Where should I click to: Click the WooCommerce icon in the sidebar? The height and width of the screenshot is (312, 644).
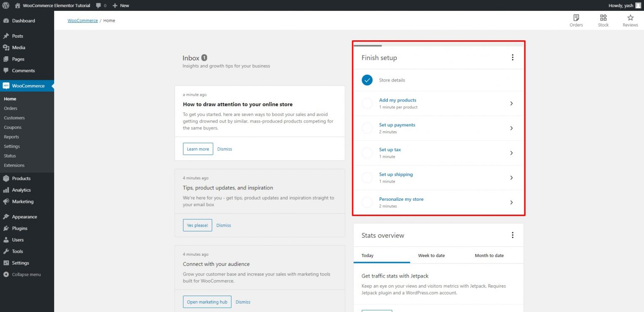[x=6, y=86]
